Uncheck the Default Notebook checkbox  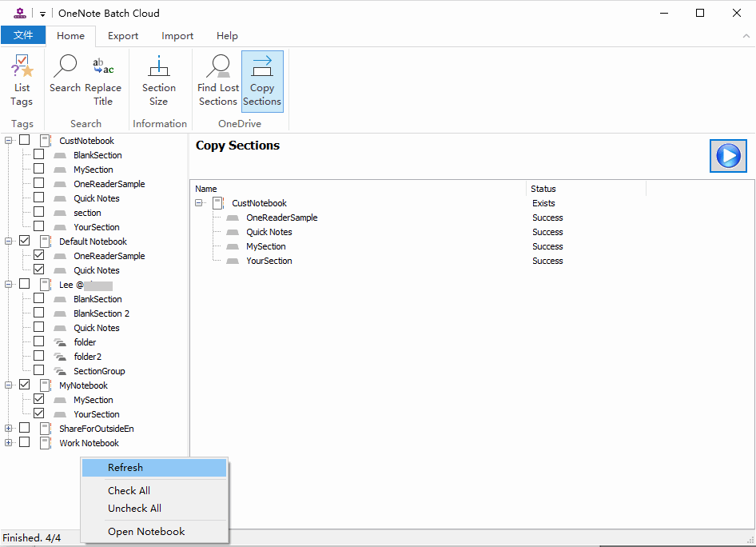[25, 241]
